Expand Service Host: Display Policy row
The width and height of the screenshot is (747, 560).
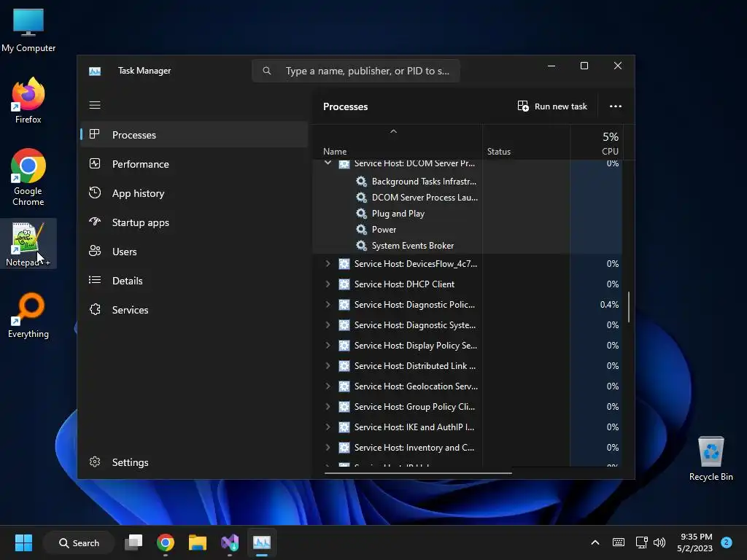tap(328, 345)
